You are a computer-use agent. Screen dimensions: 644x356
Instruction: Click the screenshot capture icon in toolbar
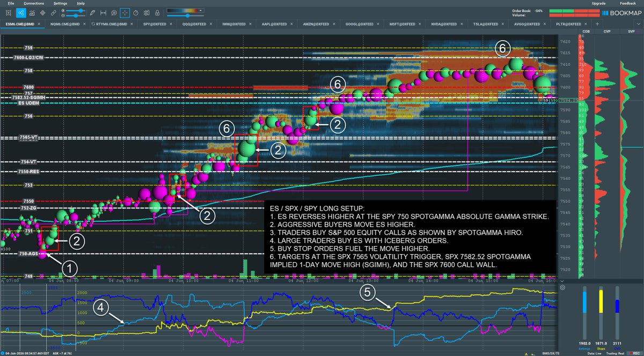pos(8,13)
